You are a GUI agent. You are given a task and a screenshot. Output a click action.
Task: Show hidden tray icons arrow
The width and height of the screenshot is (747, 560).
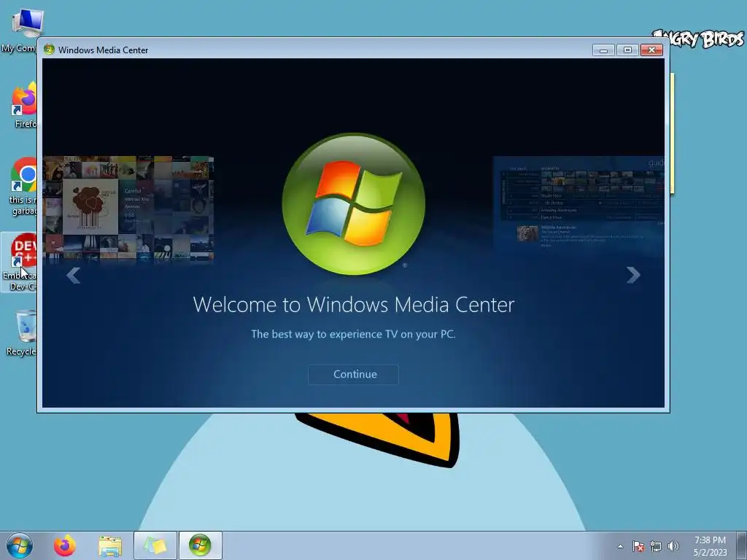(x=620, y=546)
